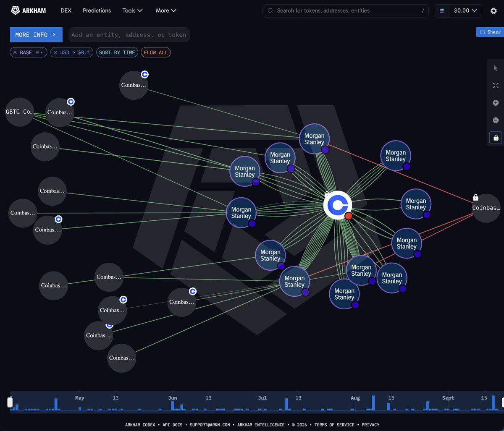Open the settings gear icon
The image size is (504, 431).
493,10
